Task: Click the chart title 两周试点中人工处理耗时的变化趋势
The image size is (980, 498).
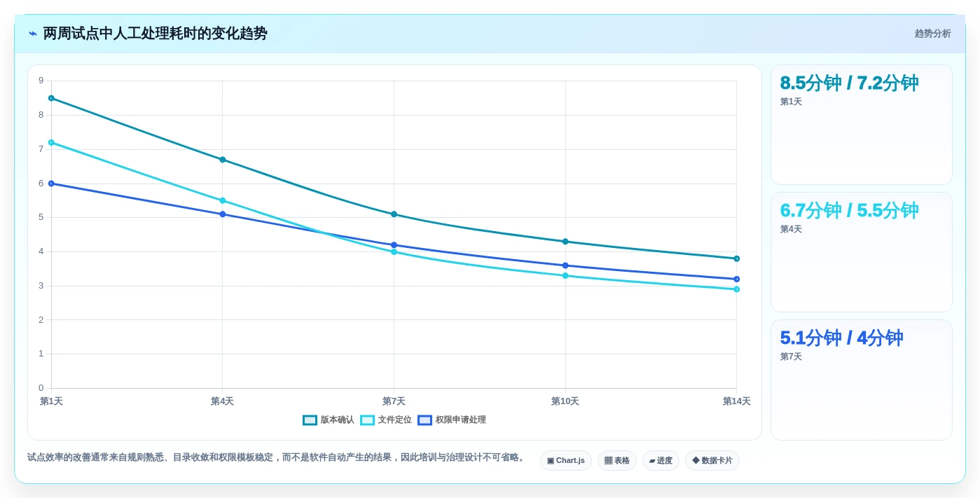Action: 155,34
